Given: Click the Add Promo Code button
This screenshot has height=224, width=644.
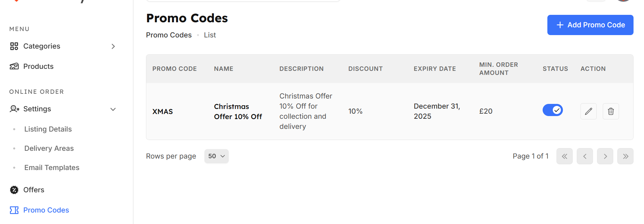Looking at the screenshot, I should 590,25.
